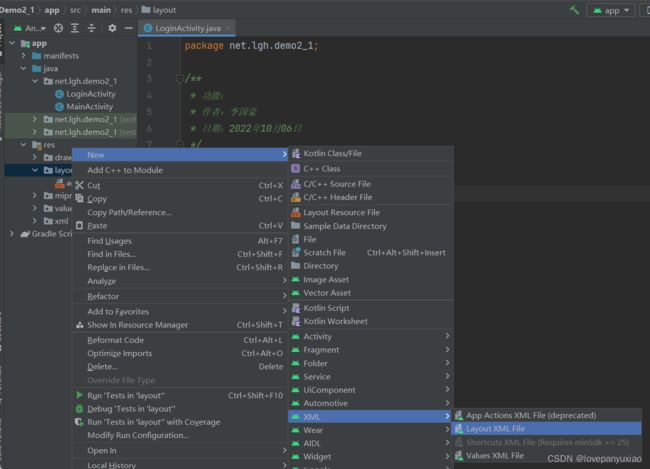650x469 pixels.
Task: Select Layout Resource File
Action: [371, 212]
